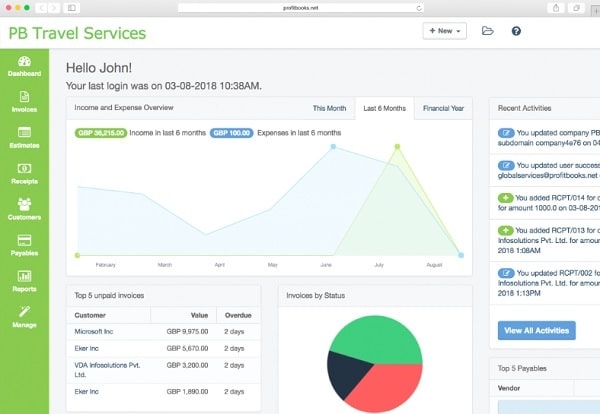Open the Reports section

coord(24,281)
